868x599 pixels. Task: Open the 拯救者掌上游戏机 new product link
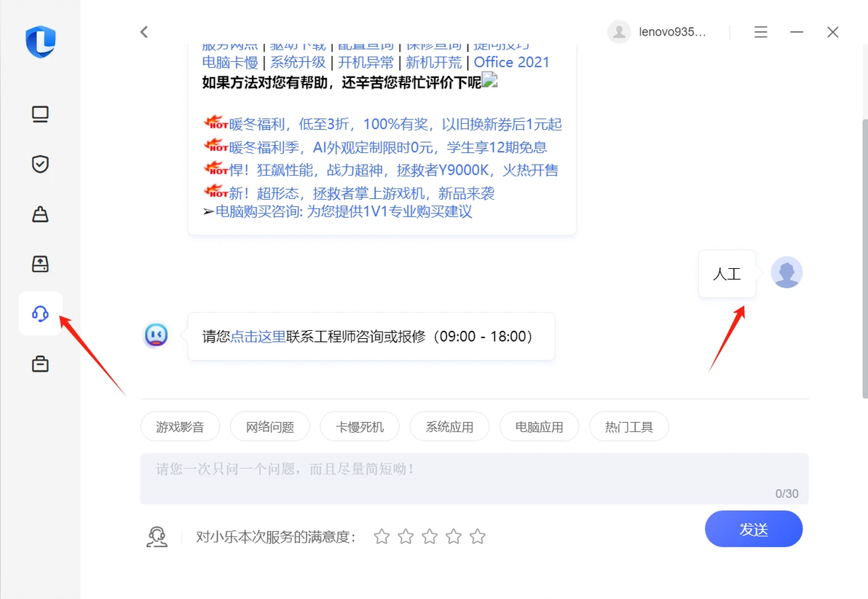tap(361, 193)
